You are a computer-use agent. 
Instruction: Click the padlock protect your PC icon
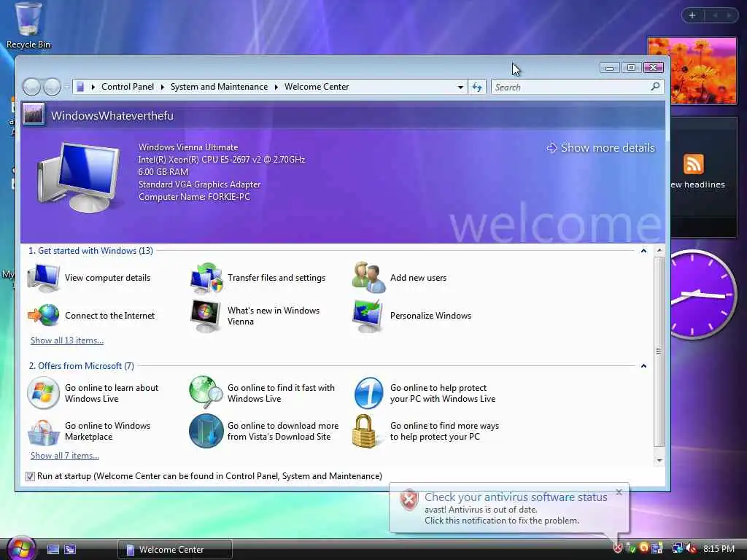[x=365, y=431]
